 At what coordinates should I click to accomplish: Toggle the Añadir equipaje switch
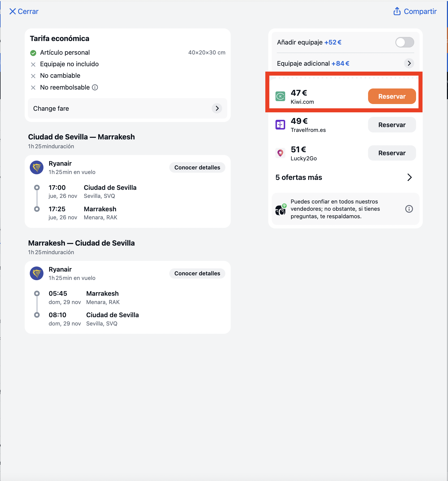click(405, 42)
